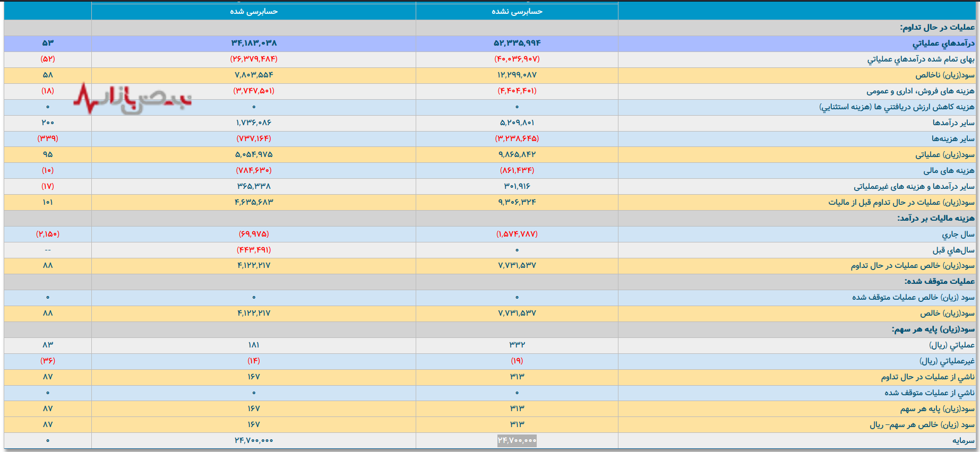Click the هزینه مالیات بر درآمد section heading
The height and width of the screenshot is (452, 980).
(935, 218)
